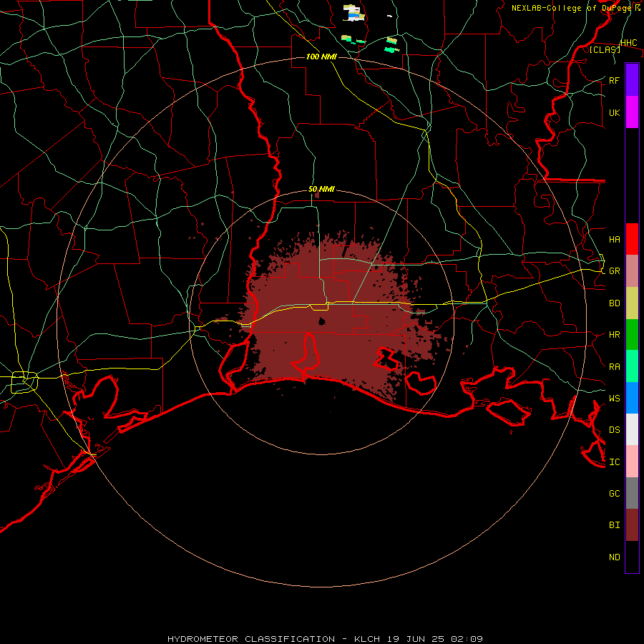This screenshot has width=644, height=644.
Task: Click the mint green RA color swatch
Action: 632,366
